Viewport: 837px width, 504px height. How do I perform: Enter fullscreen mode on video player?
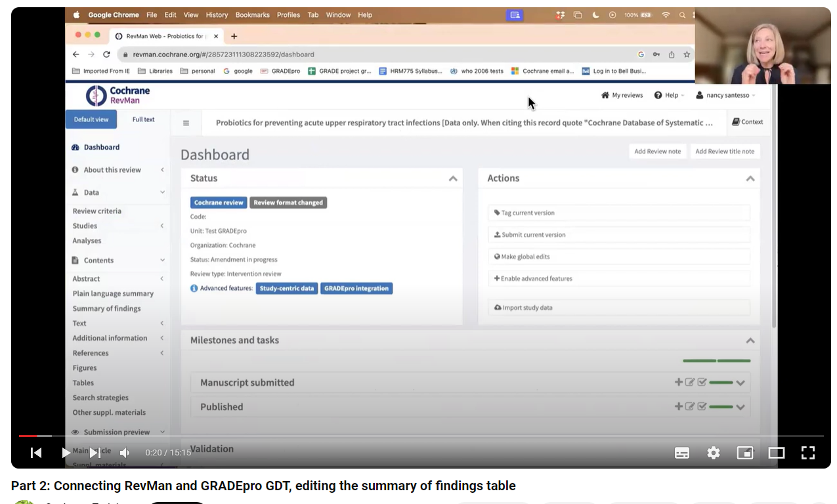pyautogui.click(x=807, y=453)
